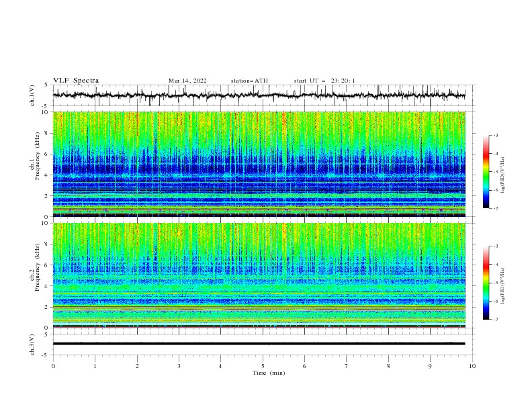Click the time axis tick label "0"
Viewport: 532px width, 411px height.
(53, 366)
